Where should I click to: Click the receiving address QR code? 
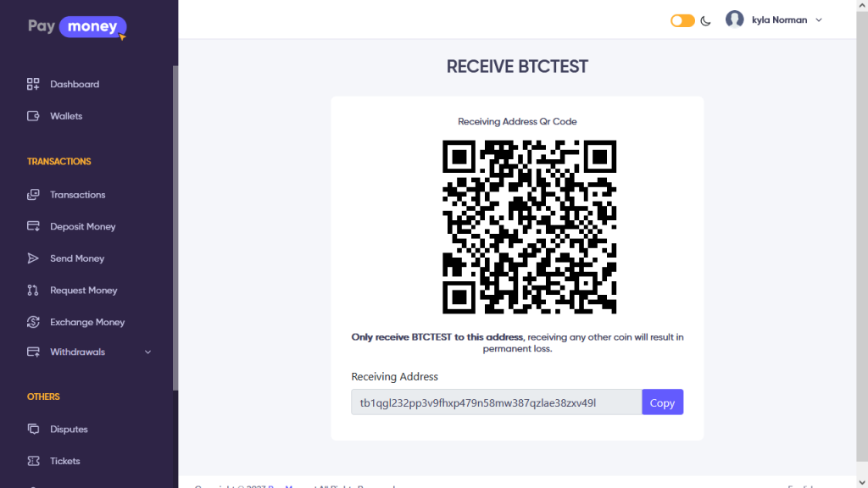pyautogui.click(x=529, y=227)
